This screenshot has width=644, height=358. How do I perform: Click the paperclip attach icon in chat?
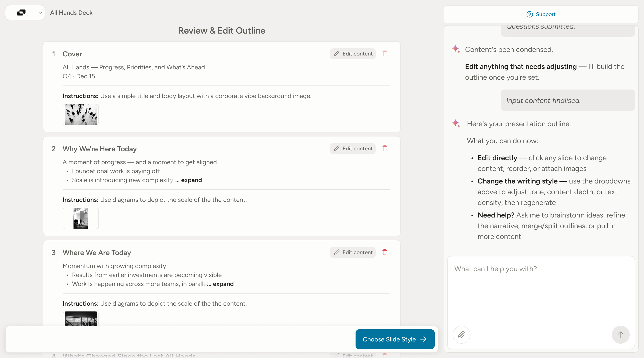461,335
